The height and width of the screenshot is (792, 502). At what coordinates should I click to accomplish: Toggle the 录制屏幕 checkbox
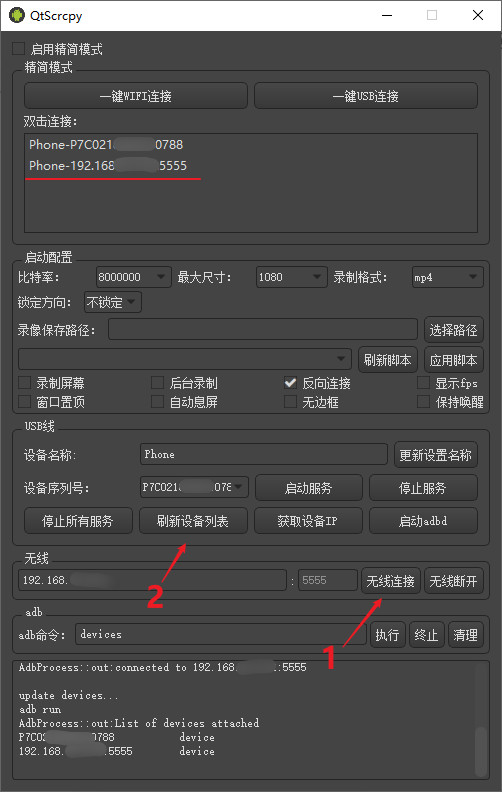24,382
